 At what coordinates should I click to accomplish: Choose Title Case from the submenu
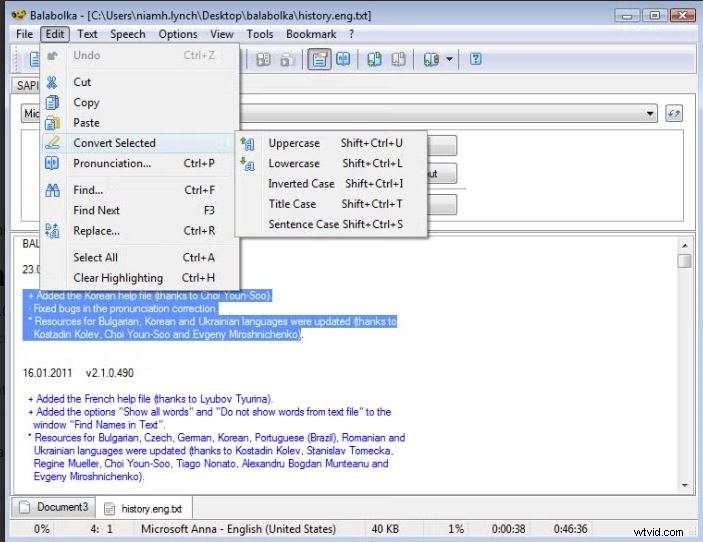(x=292, y=204)
